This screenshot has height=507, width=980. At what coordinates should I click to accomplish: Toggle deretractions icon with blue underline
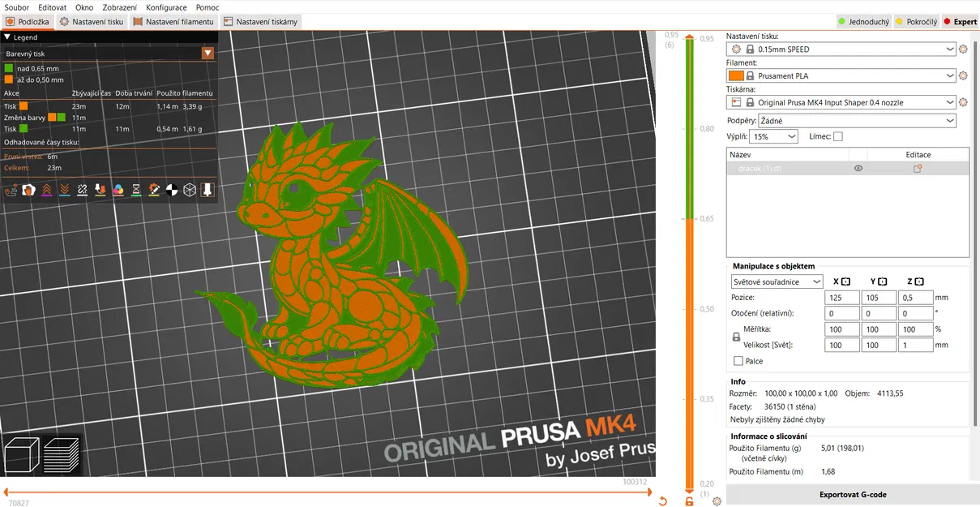(x=65, y=190)
